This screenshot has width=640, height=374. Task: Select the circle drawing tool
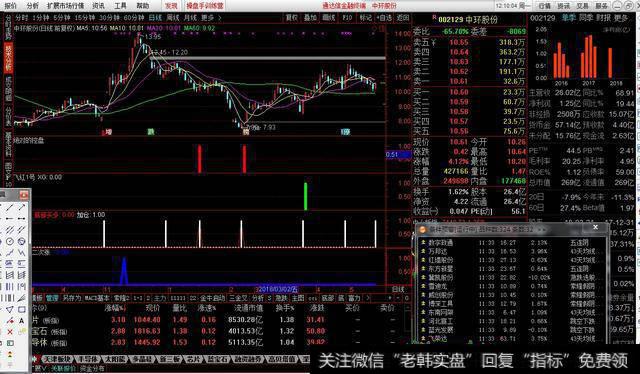pyautogui.click(x=10, y=241)
